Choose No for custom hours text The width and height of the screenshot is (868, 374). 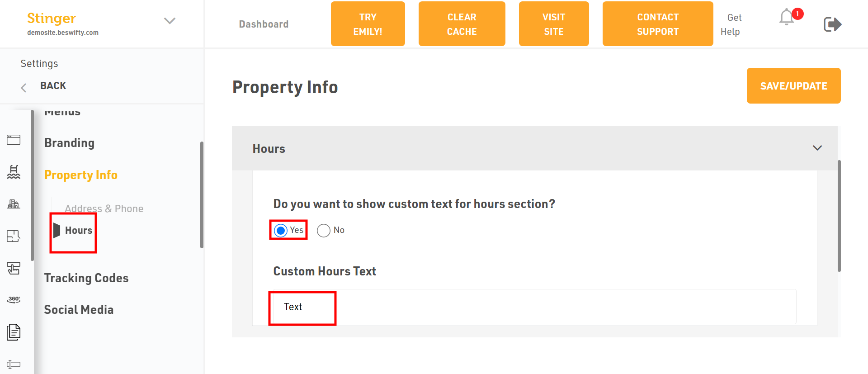click(x=324, y=231)
